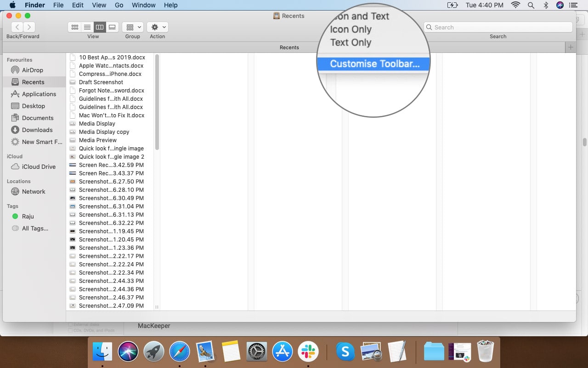This screenshot has width=588, height=368.
Task: Click the green Raju tag swatch
Action: pos(16,216)
